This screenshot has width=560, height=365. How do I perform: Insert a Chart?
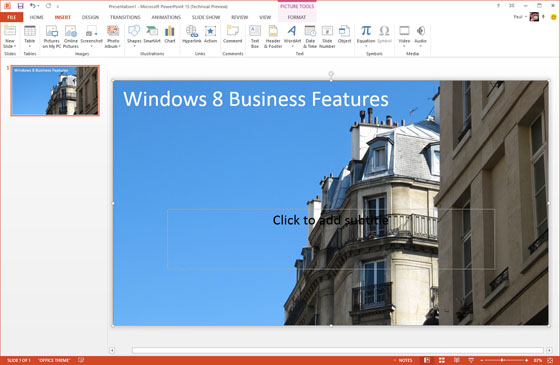click(170, 35)
